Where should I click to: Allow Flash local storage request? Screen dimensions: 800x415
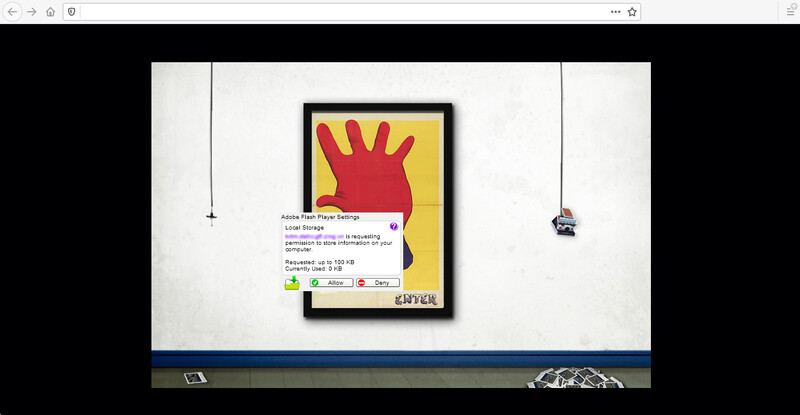pyautogui.click(x=331, y=283)
